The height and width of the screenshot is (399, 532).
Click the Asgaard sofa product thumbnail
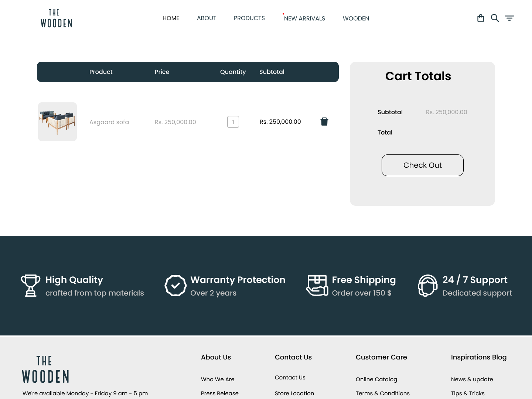(x=57, y=122)
